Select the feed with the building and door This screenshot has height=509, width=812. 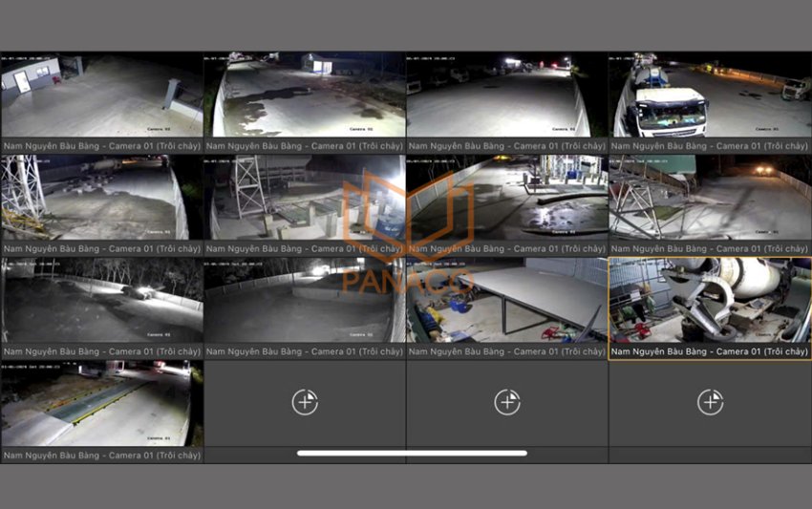(101, 95)
